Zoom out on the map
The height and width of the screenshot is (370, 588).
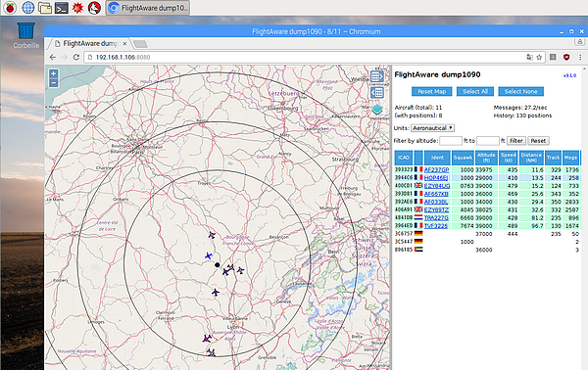54,83
